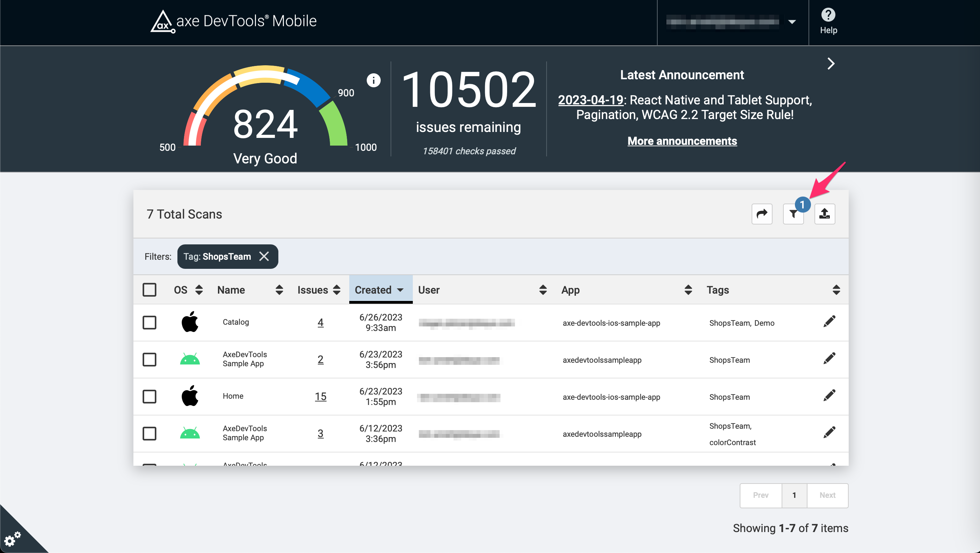This screenshot has height=553, width=980.
Task: Click the info icon next to the score gauge
Action: pos(373,81)
